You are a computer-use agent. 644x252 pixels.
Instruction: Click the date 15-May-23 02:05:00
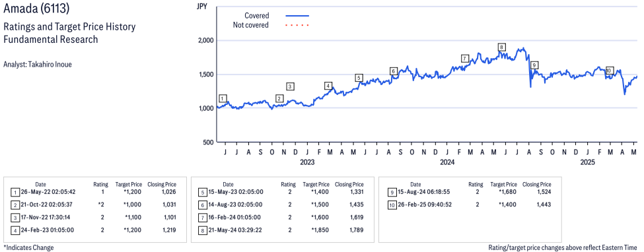pyautogui.click(x=235, y=192)
